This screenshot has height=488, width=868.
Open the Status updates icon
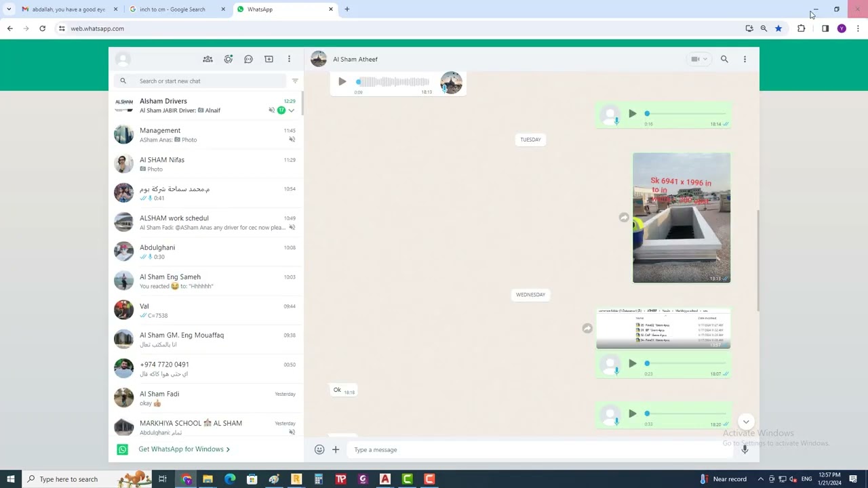click(x=229, y=59)
